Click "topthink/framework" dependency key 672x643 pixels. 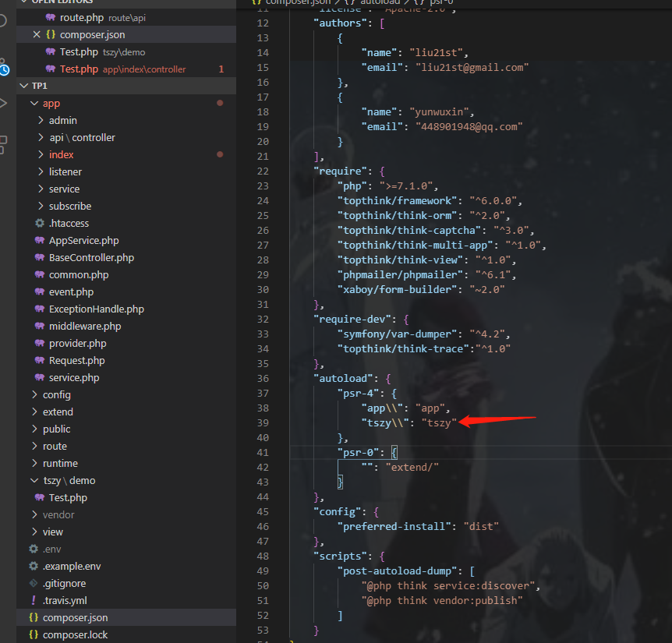pyautogui.click(x=399, y=201)
